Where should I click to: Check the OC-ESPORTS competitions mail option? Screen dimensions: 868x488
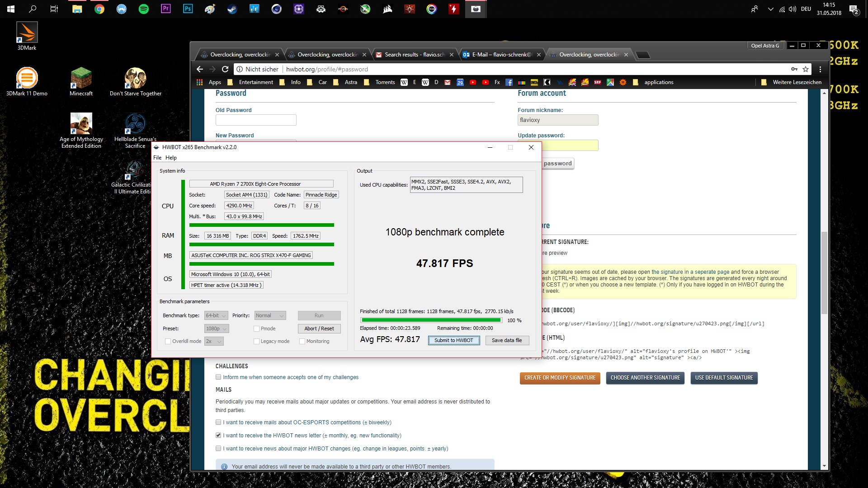(218, 422)
